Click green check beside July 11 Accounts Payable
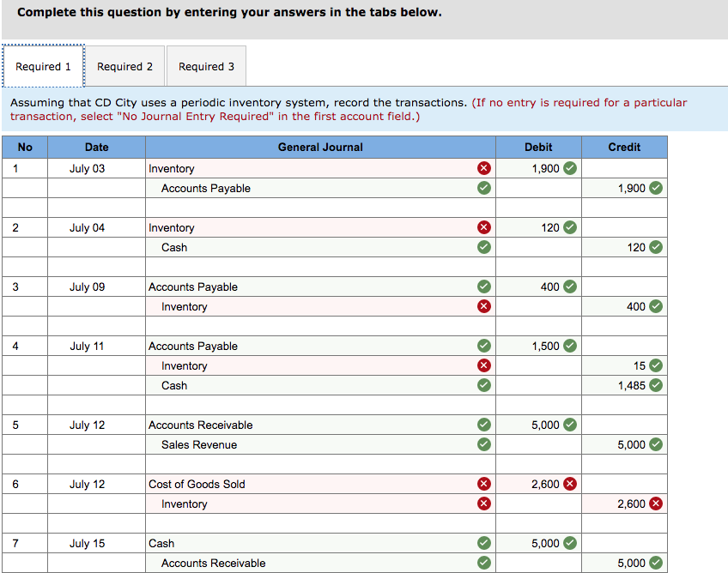The height and width of the screenshot is (573, 728). [x=484, y=346]
